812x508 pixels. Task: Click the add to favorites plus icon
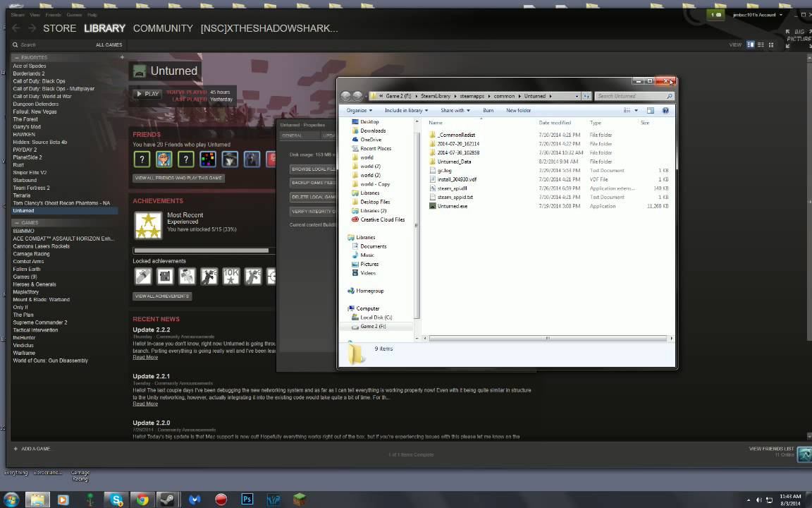(x=122, y=57)
